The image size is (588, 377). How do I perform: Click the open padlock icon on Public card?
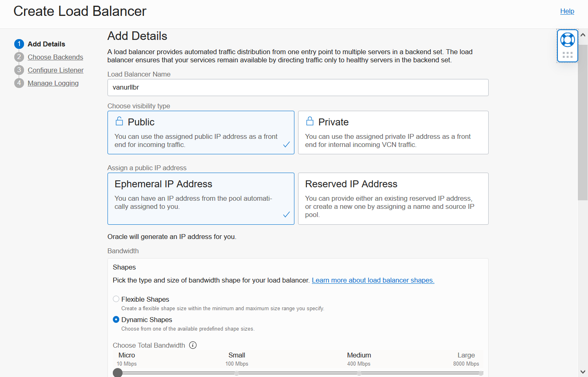[119, 121]
